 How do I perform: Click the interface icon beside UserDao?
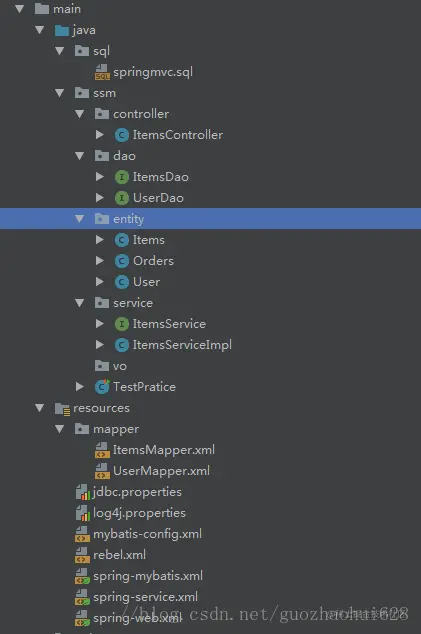coord(122,198)
